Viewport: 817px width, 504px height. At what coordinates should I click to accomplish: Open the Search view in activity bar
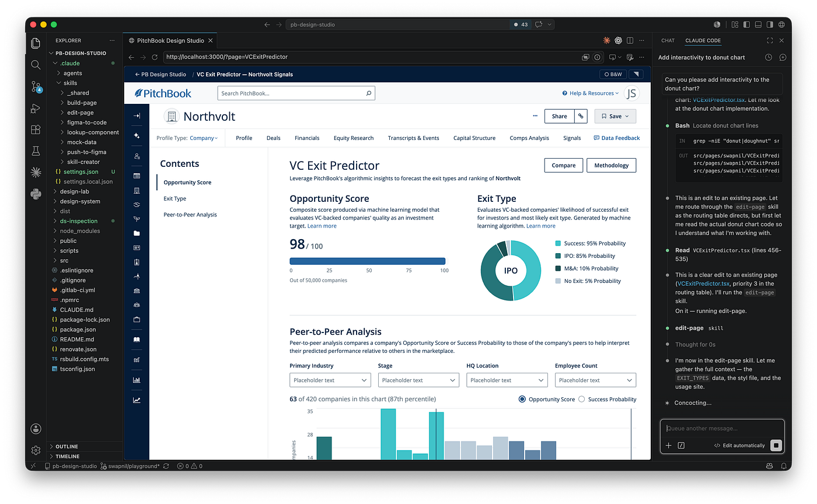coord(36,65)
